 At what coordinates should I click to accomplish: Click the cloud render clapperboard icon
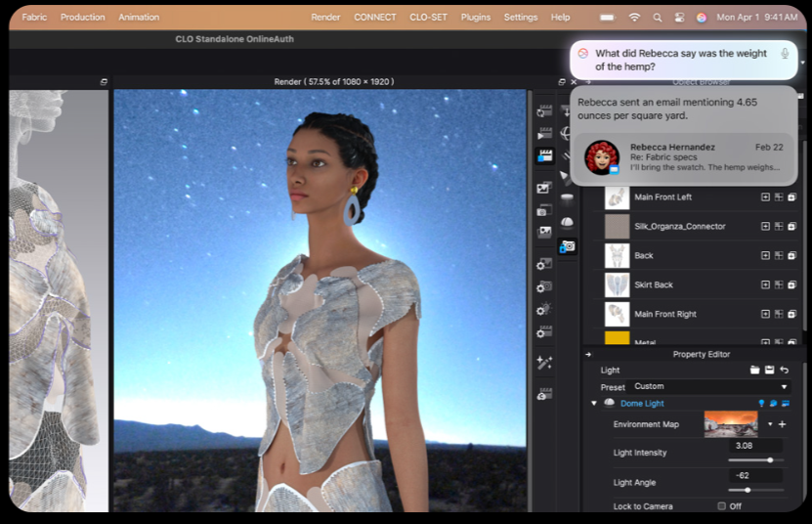point(543,394)
